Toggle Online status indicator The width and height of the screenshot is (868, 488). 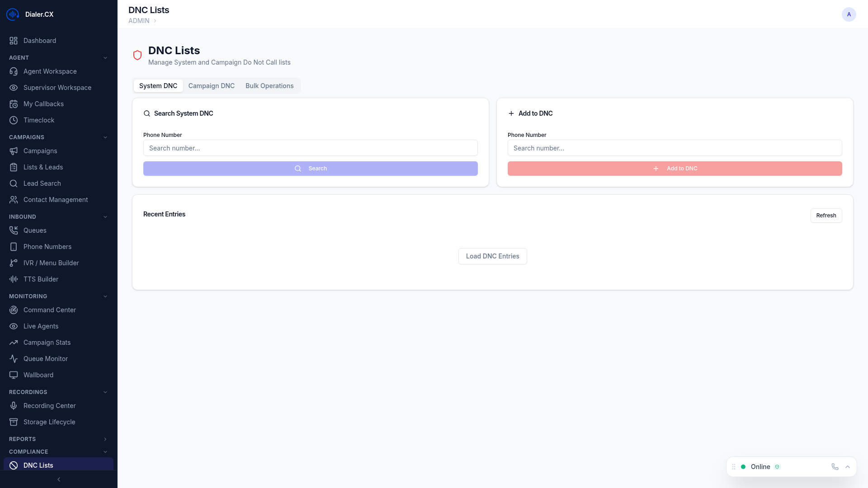(744, 467)
